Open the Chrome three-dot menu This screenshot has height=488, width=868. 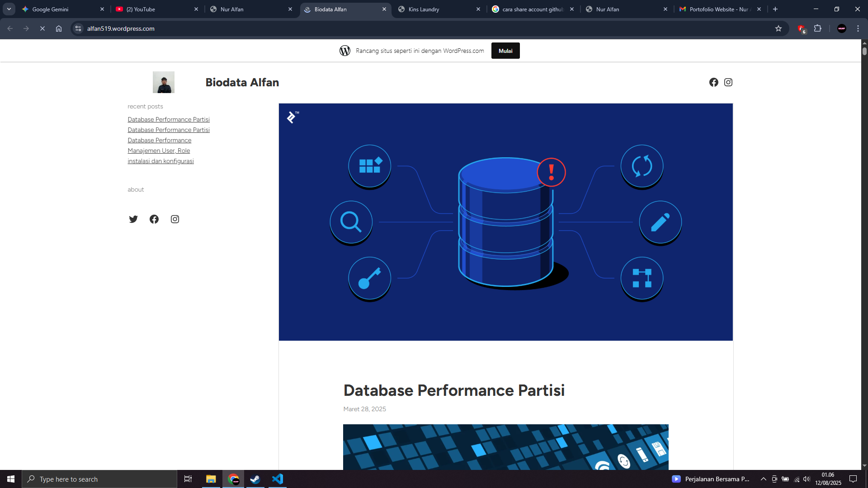[x=858, y=28]
